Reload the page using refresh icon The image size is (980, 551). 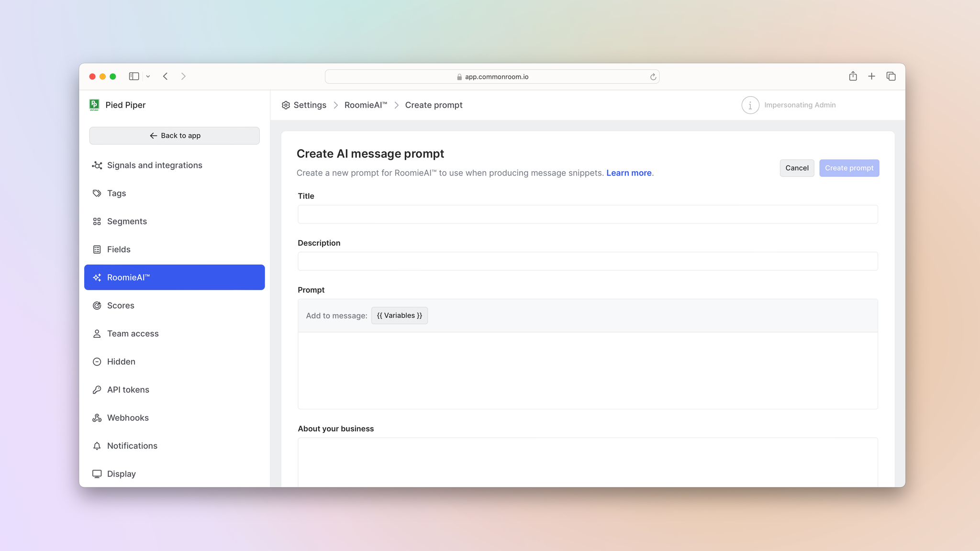click(653, 77)
